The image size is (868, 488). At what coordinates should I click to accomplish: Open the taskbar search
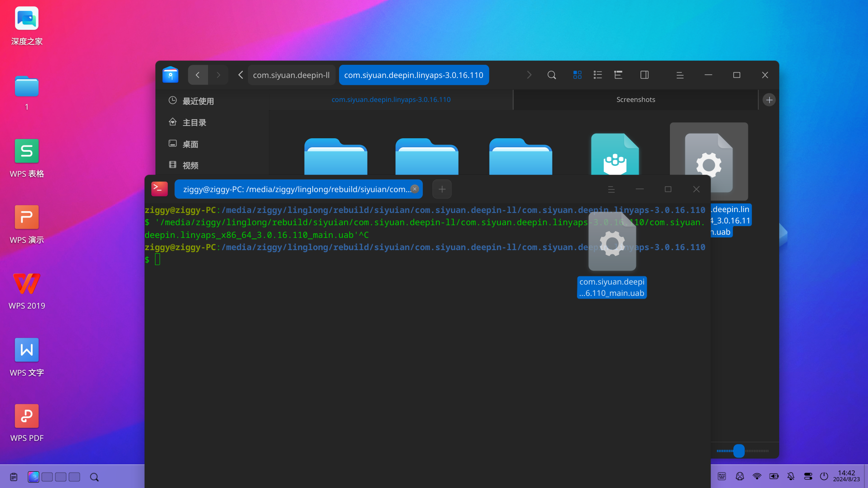click(94, 477)
